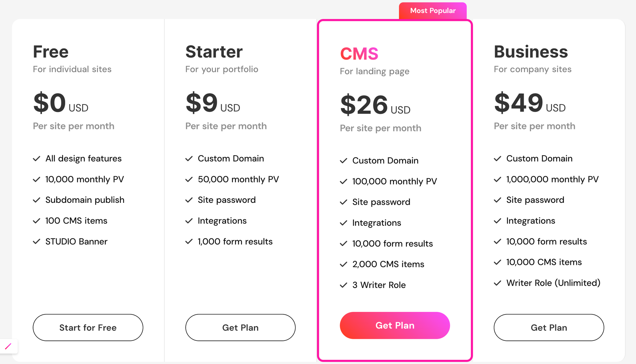Select the Starter plan title
The height and width of the screenshot is (364, 636).
pos(214,52)
